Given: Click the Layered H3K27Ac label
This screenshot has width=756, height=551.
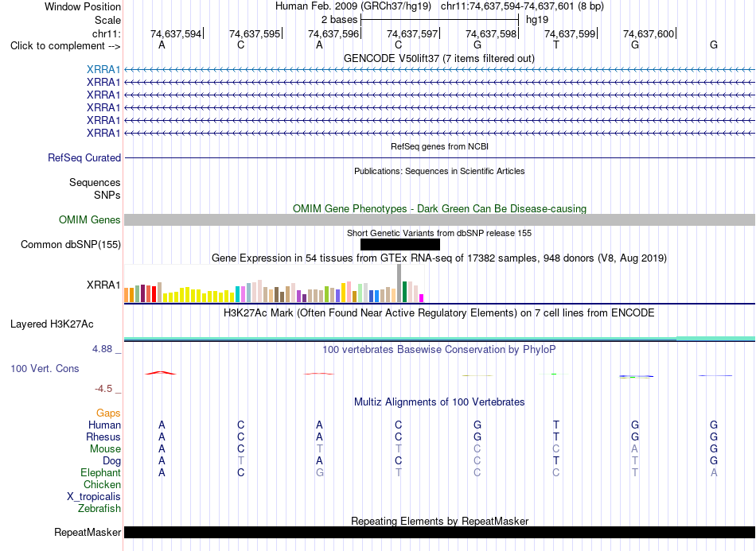Looking at the screenshot, I should (52, 324).
